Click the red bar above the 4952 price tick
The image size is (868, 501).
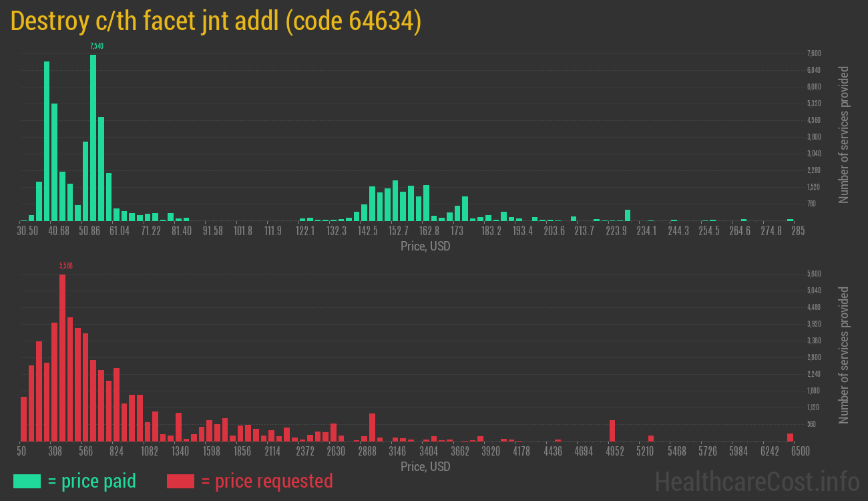(612, 431)
